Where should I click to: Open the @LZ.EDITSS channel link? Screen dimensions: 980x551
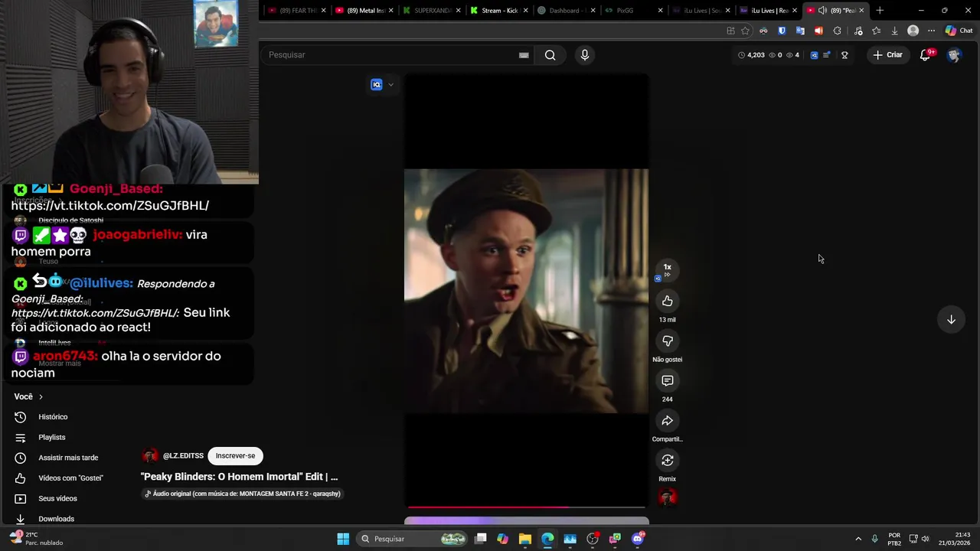[x=183, y=456]
